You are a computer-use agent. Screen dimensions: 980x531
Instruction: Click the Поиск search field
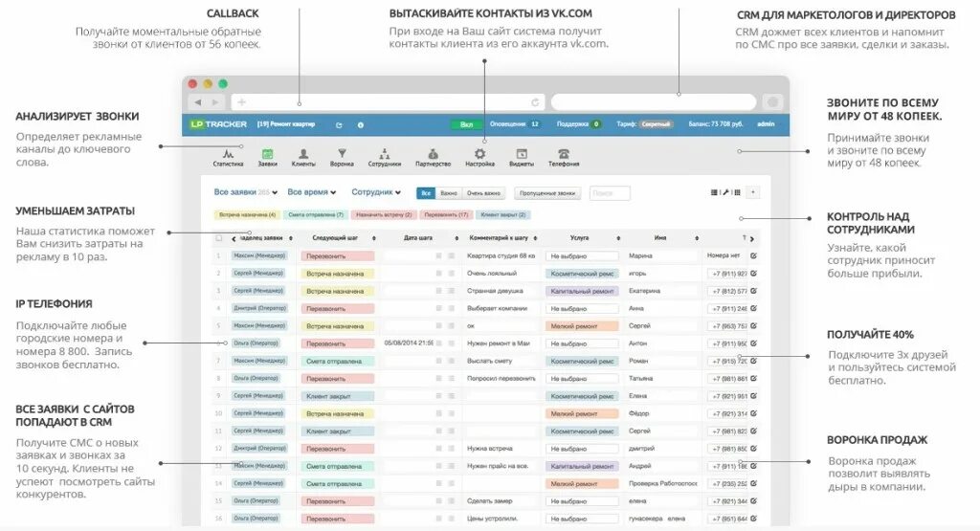coord(610,193)
